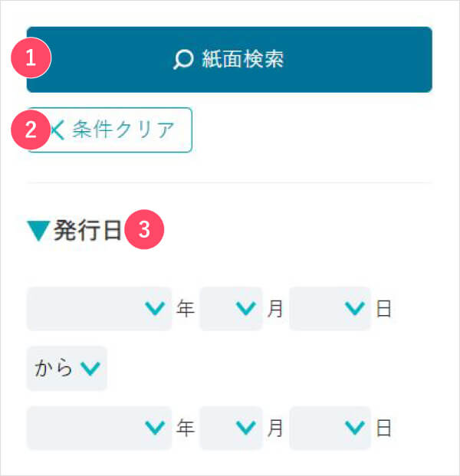Screen dimensions: 460x476
Task: Select the empty start-year field box
Action: point(100,309)
